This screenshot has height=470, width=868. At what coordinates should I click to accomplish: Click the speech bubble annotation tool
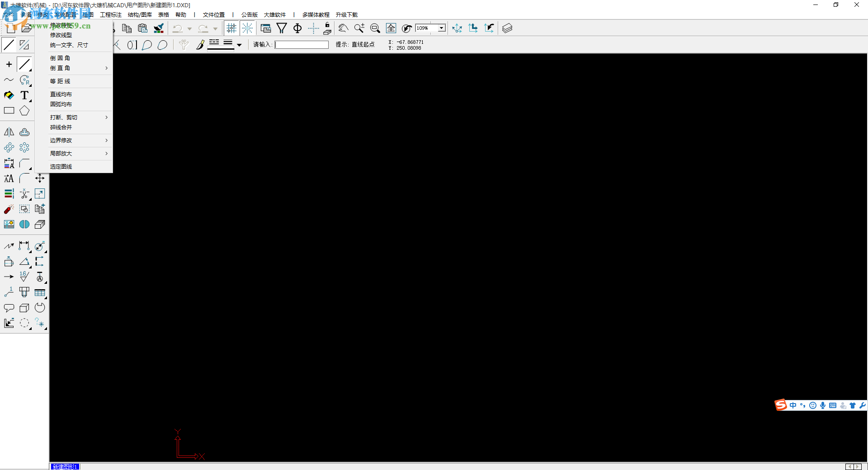coord(9,308)
